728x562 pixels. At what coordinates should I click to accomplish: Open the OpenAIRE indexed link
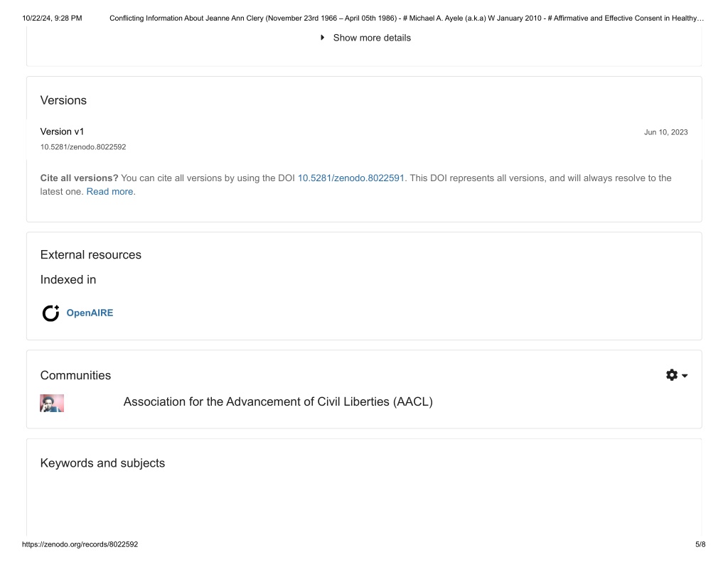[x=90, y=313]
